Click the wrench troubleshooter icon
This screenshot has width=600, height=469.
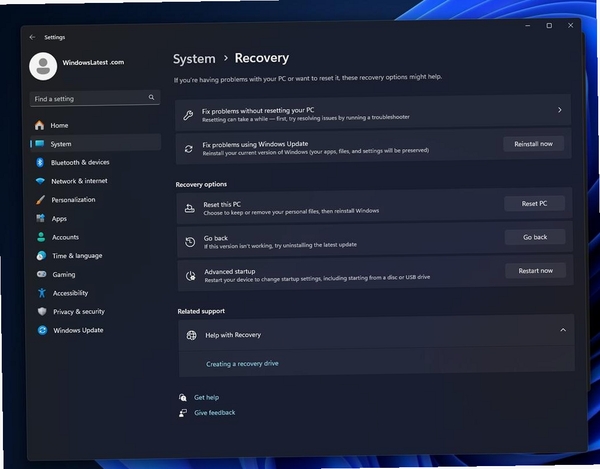pos(188,115)
